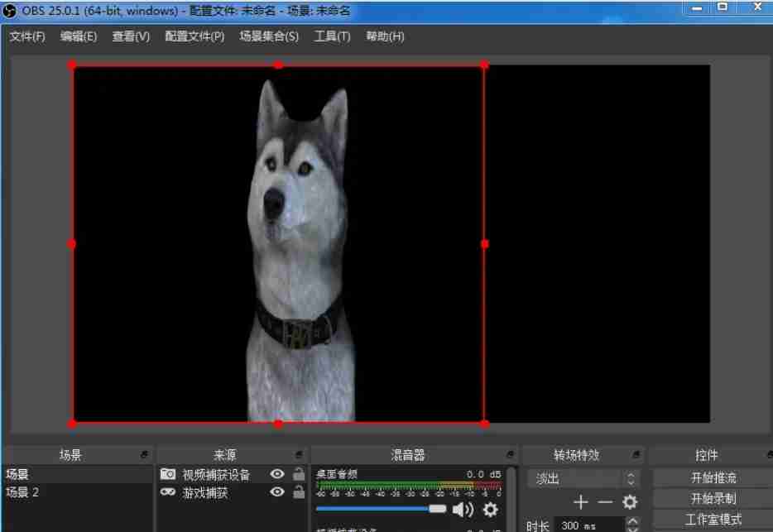Screen dimensions: 773x532
Task: Click the desktop audio volume slider handle
Action: [x=438, y=509]
